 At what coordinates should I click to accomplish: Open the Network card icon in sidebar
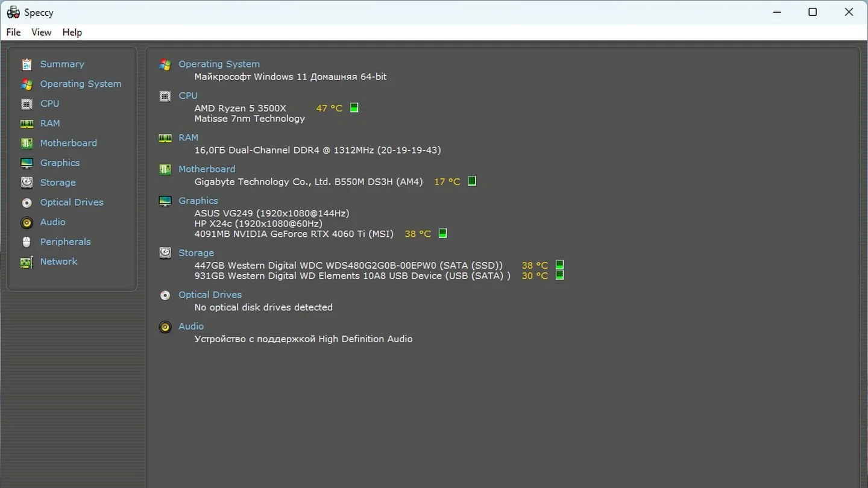27,261
